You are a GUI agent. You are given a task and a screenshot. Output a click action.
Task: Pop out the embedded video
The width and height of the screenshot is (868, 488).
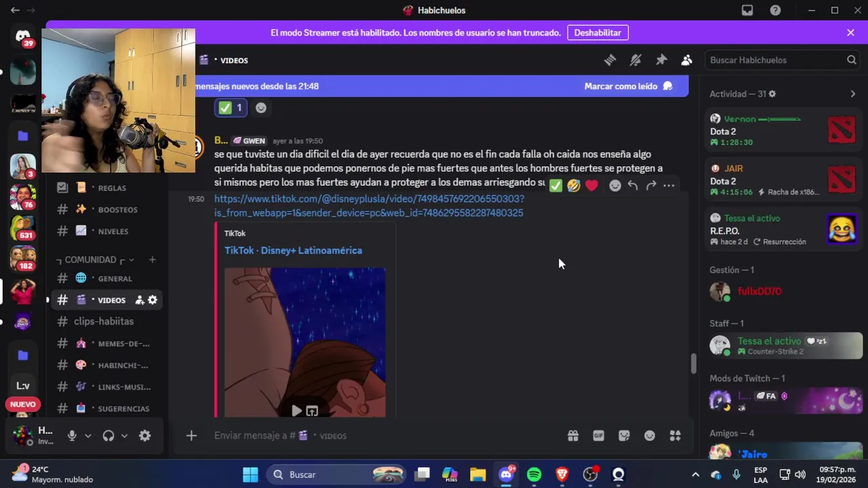coord(312,411)
